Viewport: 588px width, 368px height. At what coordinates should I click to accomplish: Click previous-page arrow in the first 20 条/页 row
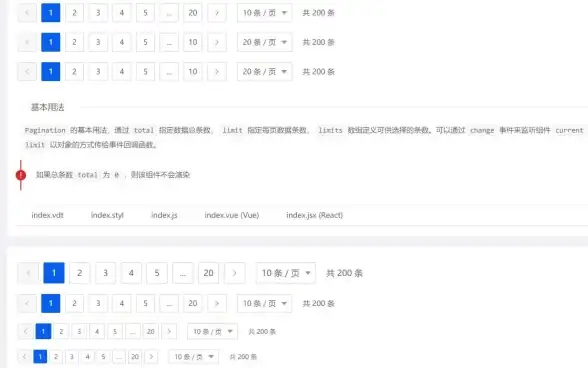point(27,42)
